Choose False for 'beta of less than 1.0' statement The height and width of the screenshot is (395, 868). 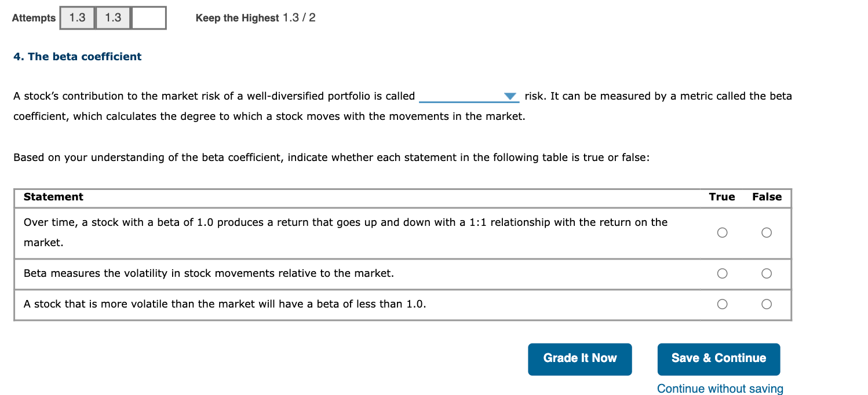[767, 304]
